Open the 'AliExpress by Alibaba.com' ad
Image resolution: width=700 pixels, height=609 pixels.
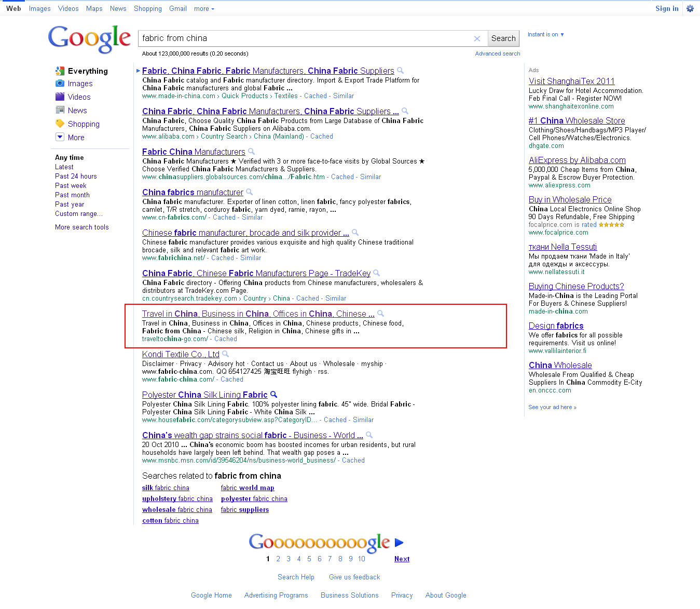[x=577, y=160]
